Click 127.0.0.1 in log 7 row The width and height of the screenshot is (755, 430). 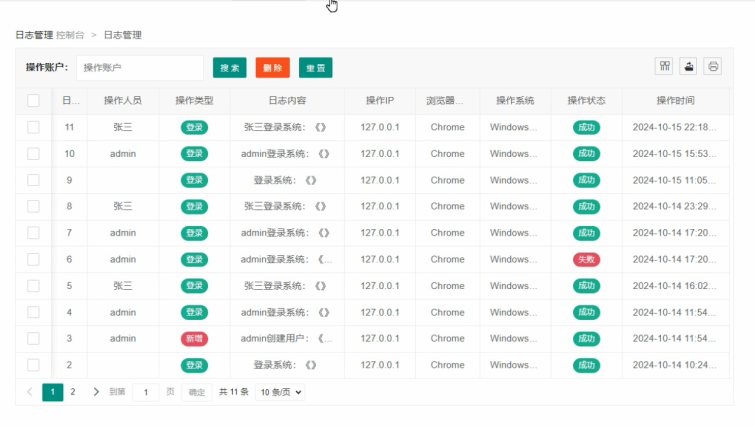click(380, 233)
